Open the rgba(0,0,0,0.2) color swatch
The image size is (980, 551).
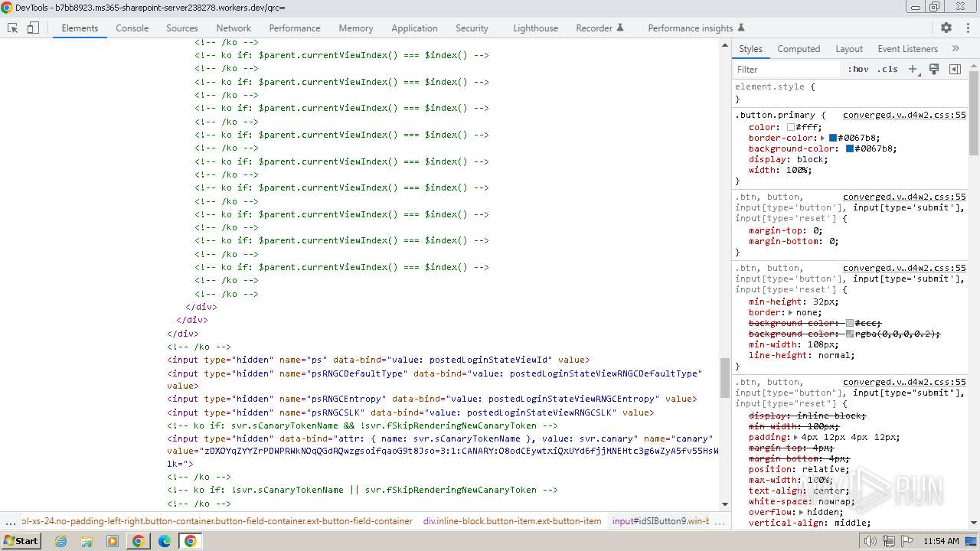coord(850,334)
